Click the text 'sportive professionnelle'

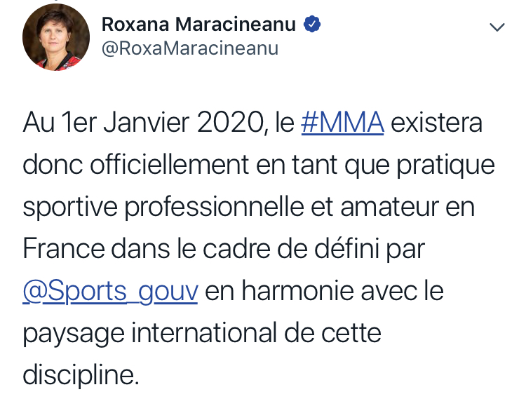[x=163, y=208]
